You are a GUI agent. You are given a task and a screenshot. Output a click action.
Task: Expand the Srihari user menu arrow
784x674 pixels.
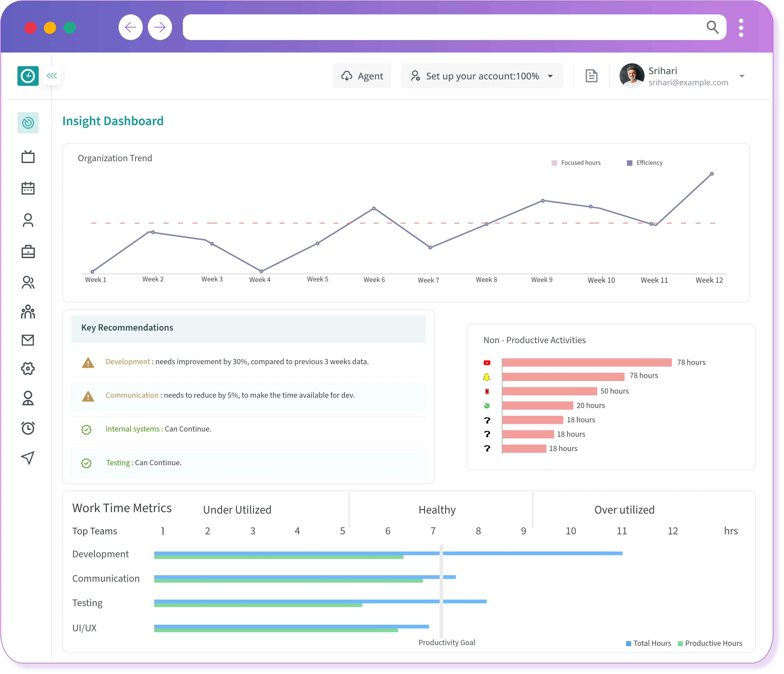[x=742, y=76]
